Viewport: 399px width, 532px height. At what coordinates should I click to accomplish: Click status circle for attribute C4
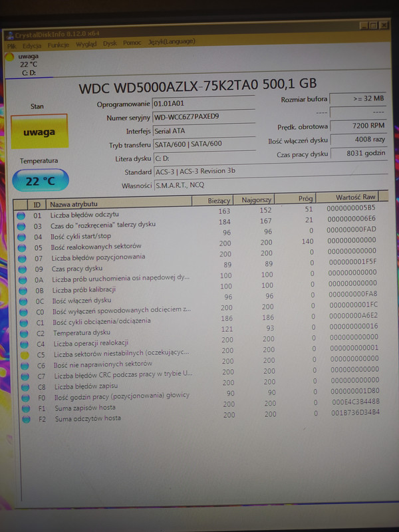click(25, 344)
